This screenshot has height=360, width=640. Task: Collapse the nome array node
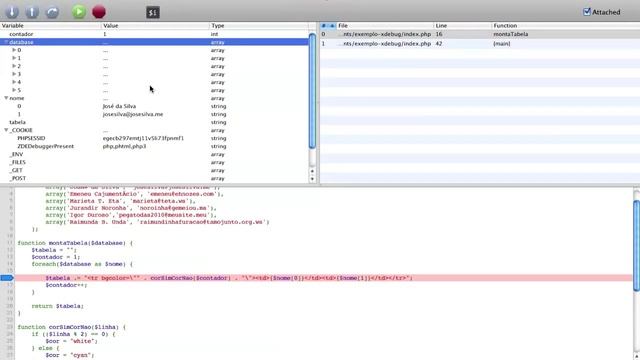(6, 98)
